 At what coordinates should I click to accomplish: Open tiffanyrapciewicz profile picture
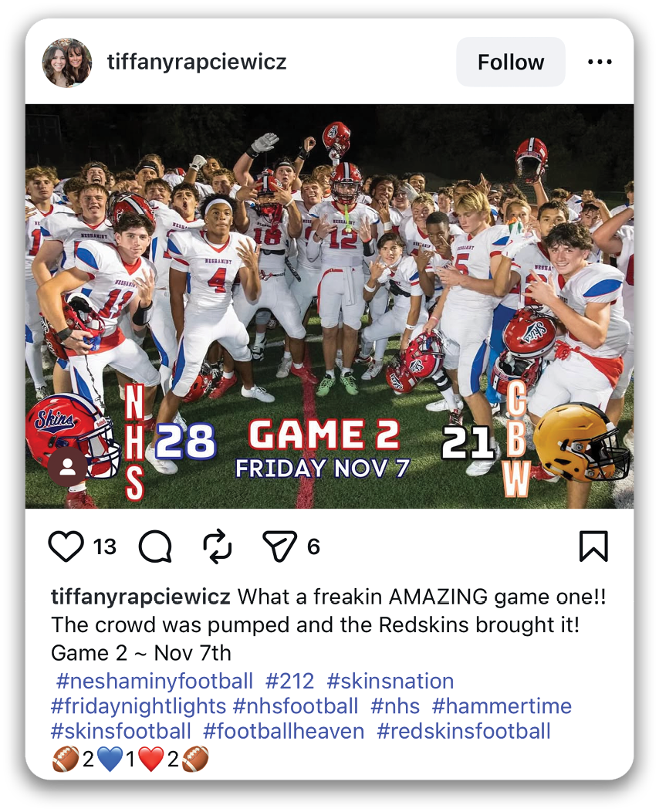click(67, 63)
